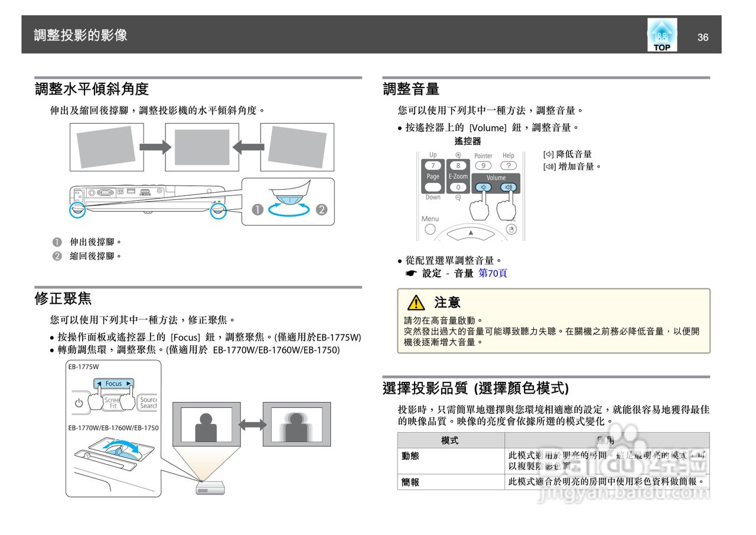This screenshot has height=535, width=756.
Task: Click the volume down button on remote
Action: click(483, 187)
